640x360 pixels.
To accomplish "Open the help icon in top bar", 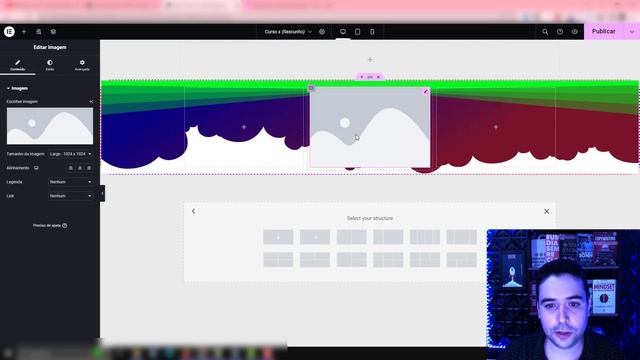I will click(560, 31).
